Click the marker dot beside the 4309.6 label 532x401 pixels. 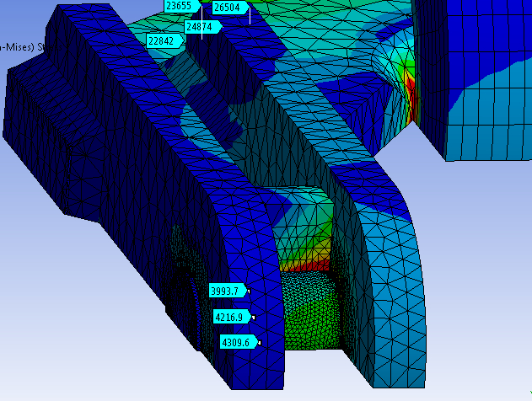tap(260, 343)
